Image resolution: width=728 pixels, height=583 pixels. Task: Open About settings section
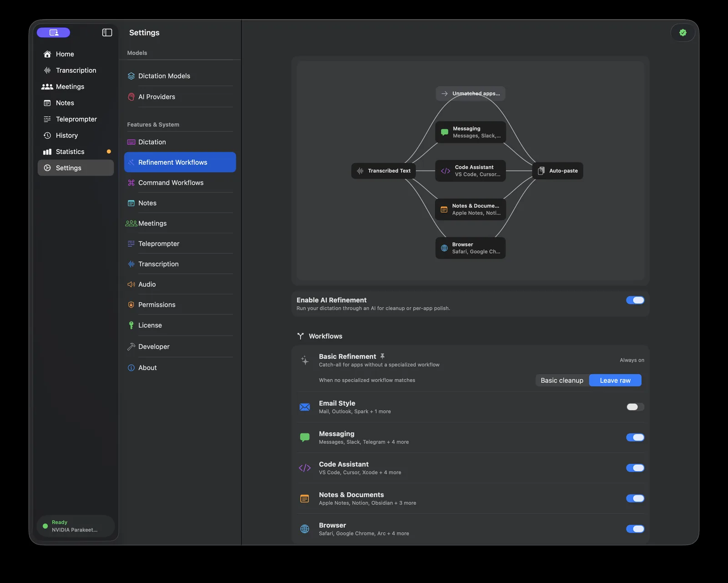click(180, 368)
